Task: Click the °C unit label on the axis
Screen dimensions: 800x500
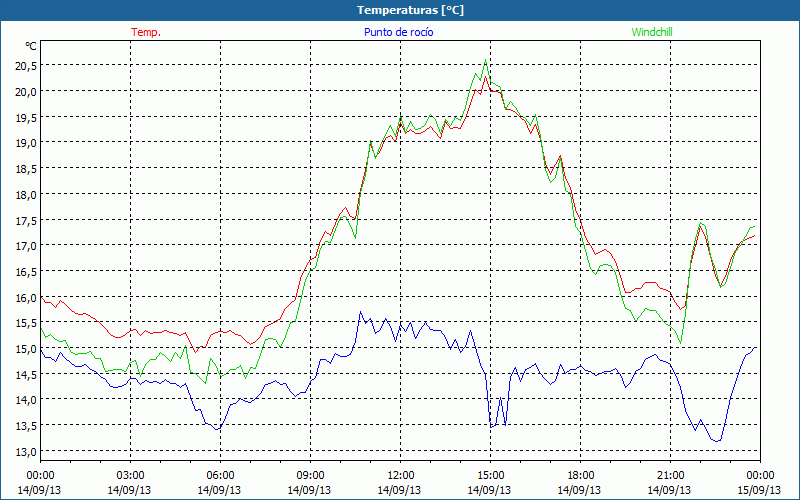Action: click(31, 46)
